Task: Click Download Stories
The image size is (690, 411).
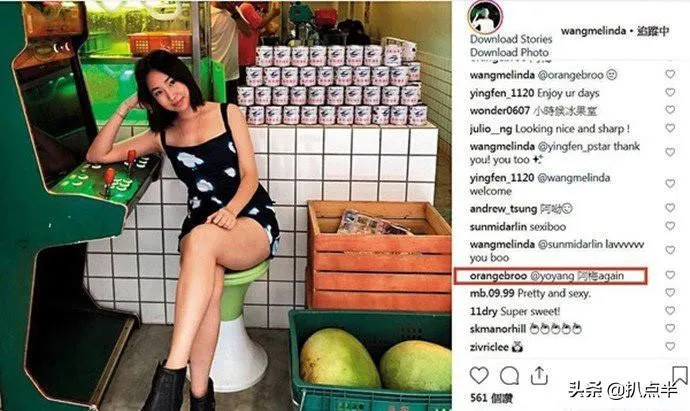Action: click(511, 39)
